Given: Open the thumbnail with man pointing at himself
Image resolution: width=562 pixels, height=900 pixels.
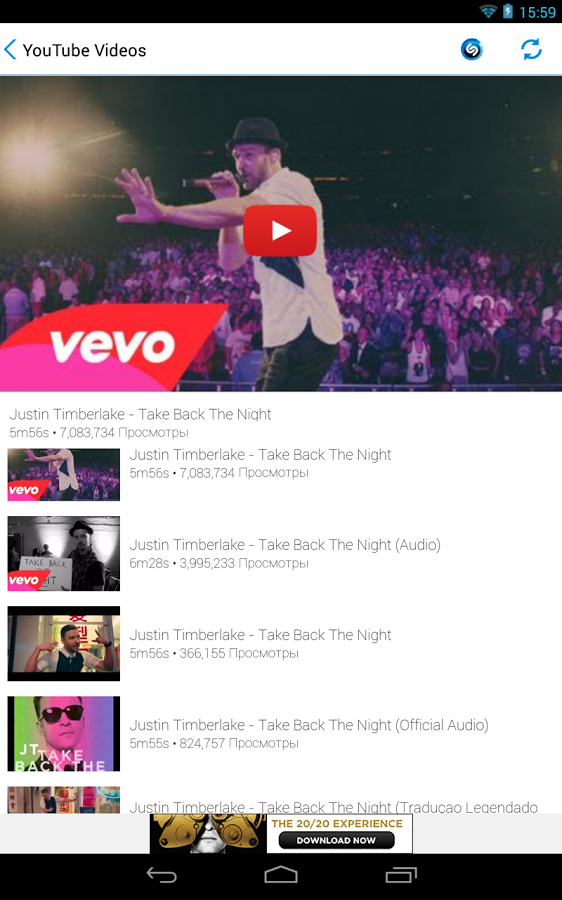Looking at the screenshot, I should tap(64, 643).
